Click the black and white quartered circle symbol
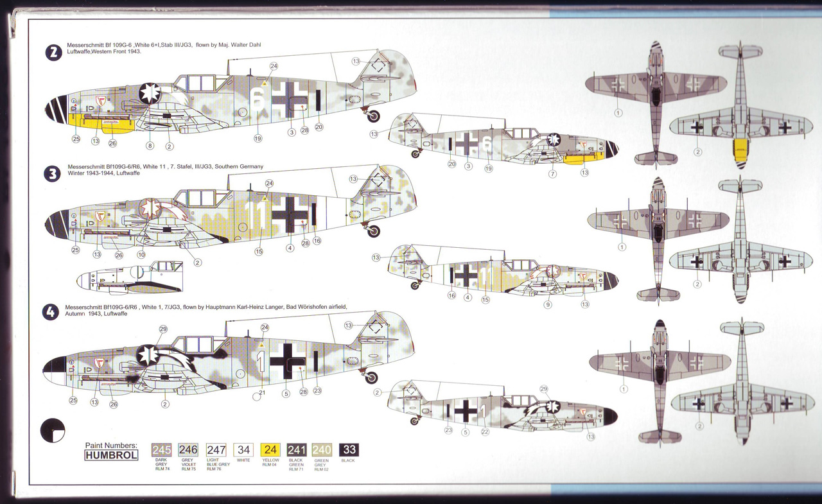Screen dimensions: 822x504 52,431
